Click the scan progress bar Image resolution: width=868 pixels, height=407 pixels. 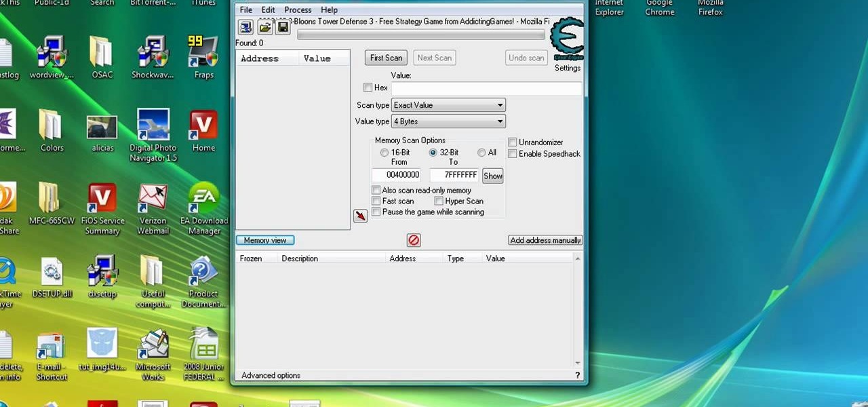[420, 34]
